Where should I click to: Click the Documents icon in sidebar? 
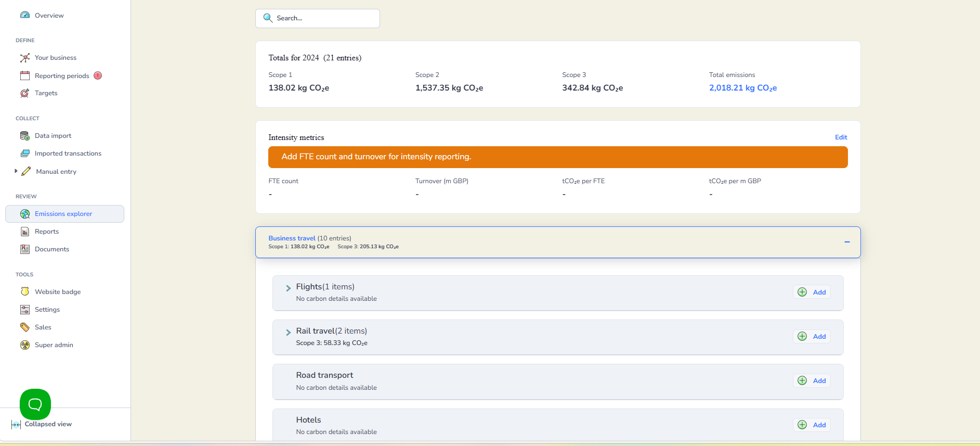click(x=25, y=249)
